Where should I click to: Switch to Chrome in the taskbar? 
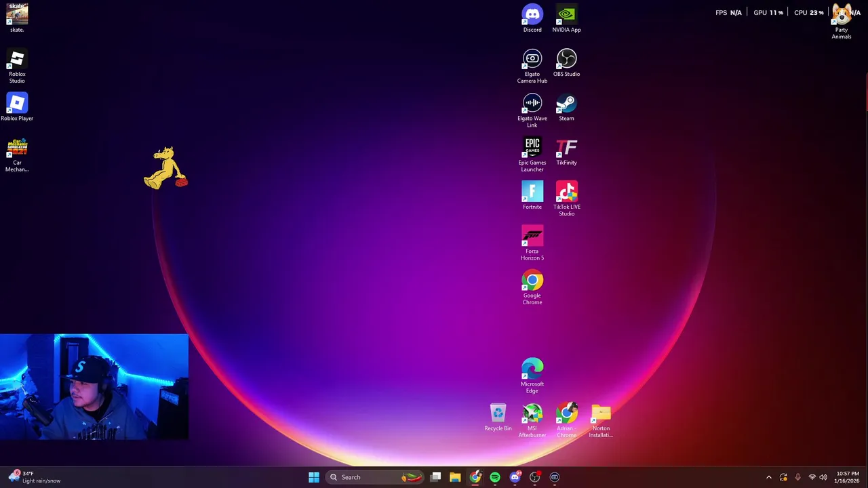click(475, 477)
